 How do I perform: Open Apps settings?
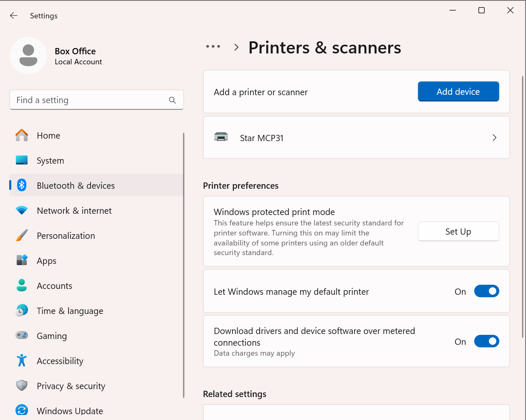point(96,261)
